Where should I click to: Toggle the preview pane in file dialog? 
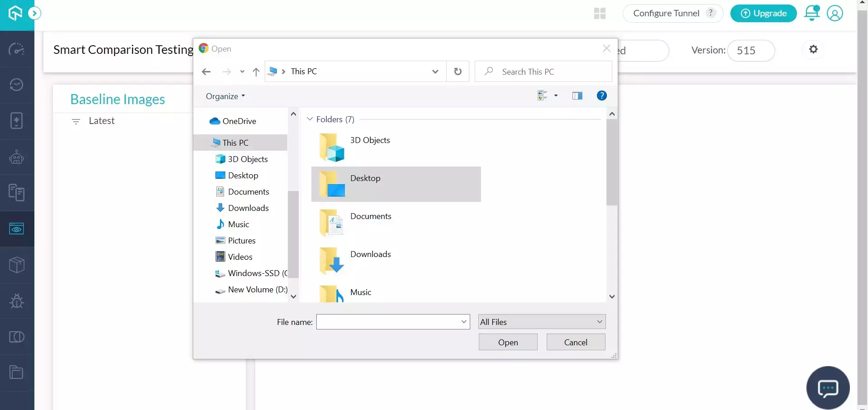[577, 95]
